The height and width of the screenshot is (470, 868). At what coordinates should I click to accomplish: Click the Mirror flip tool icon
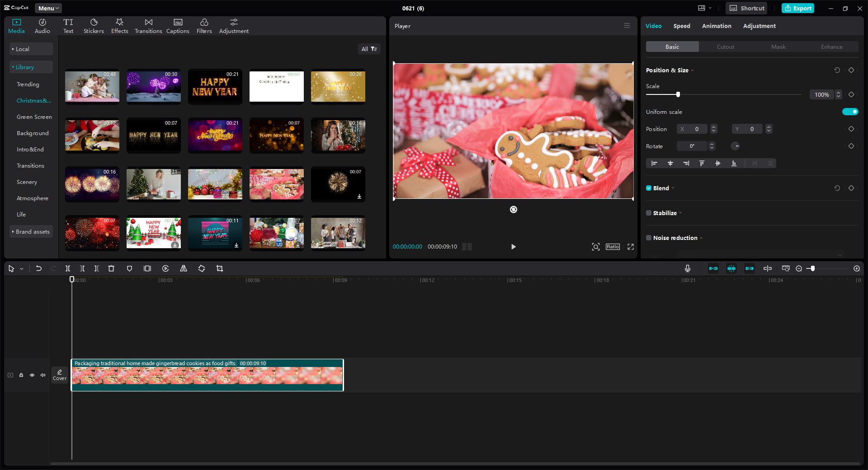click(x=184, y=268)
